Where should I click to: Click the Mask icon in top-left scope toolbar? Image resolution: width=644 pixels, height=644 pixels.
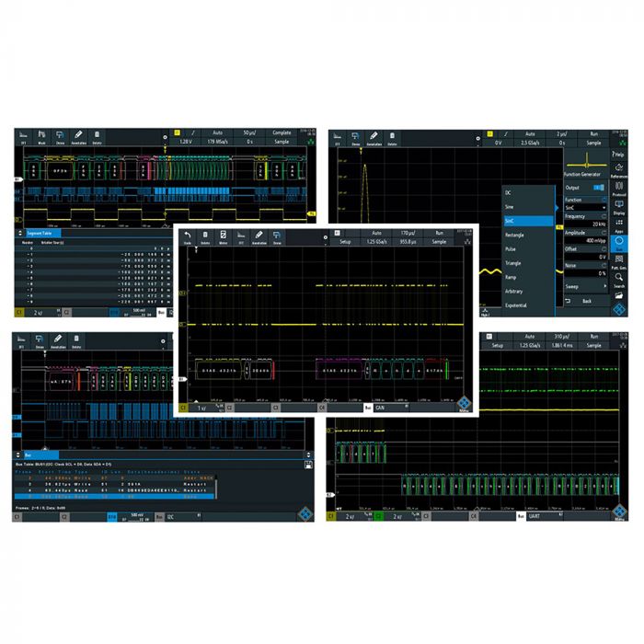pos(41,137)
